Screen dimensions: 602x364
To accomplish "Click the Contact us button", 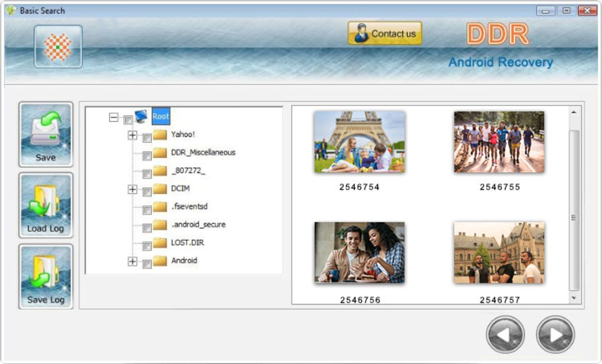I will click(384, 33).
